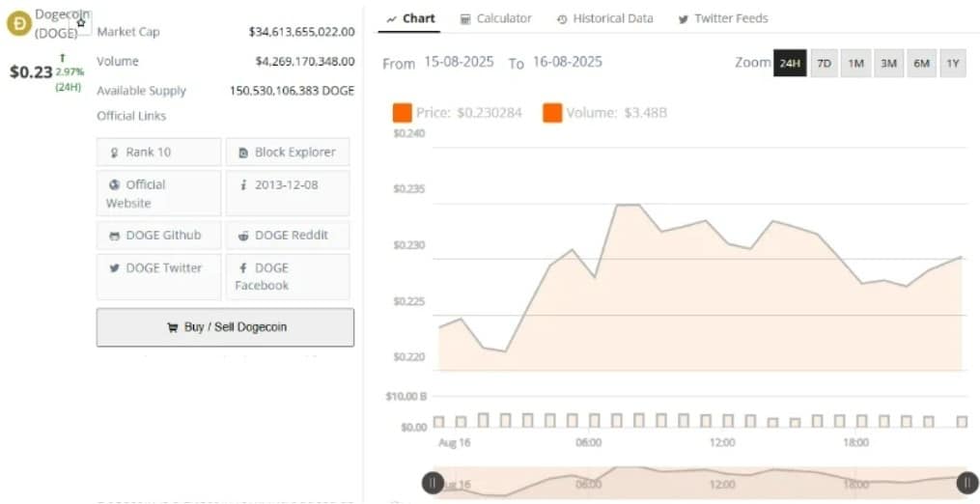
Task: Open the DOGE Facebook link
Action: pyautogui.click(x=288, y=276)
